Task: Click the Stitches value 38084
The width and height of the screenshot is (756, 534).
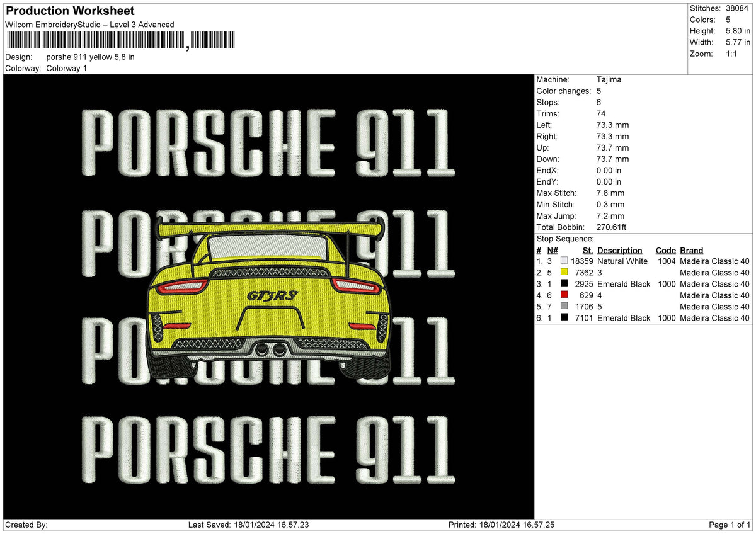Action: (x=737, y=8)
